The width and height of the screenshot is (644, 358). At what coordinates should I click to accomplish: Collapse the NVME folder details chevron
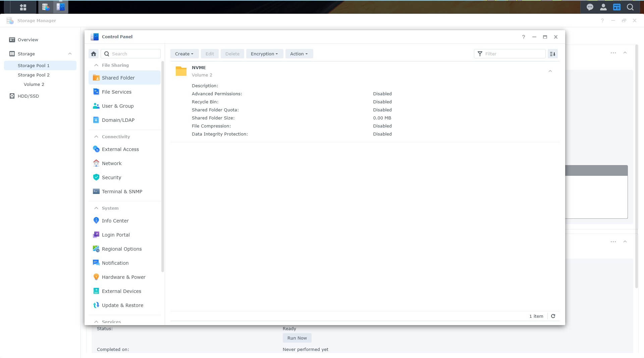pyautogui.click(x=550, y=71)
